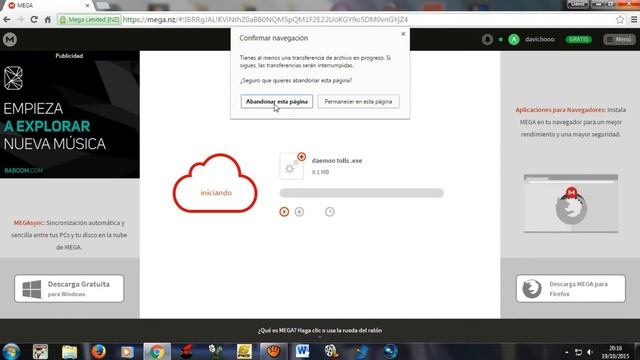The image size is (640, 360).
Task: Show hidden system tray icons arrow
Action: coord(567,352)
